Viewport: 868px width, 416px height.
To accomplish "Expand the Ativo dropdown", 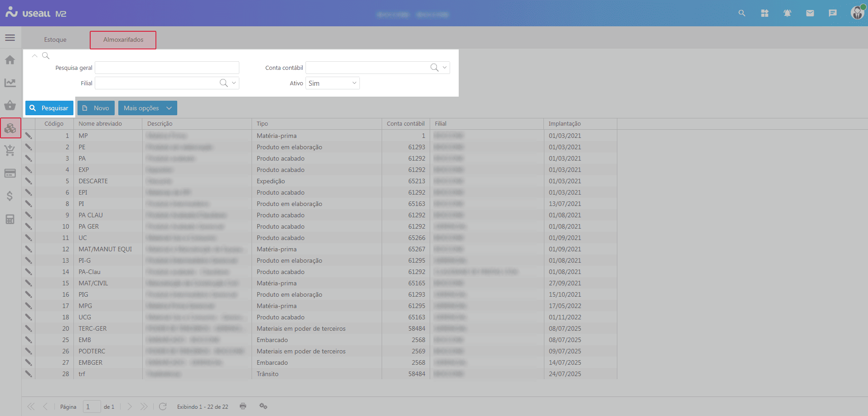I will [x=354, y=83].
